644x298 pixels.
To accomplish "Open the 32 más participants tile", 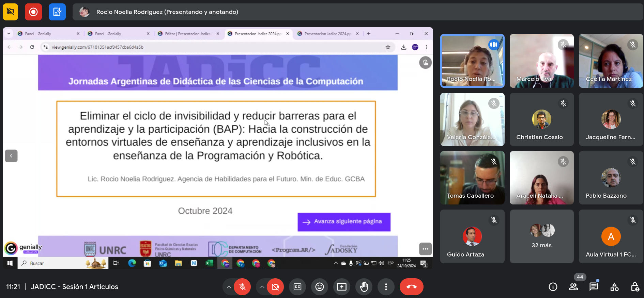I will click(541, 236).
